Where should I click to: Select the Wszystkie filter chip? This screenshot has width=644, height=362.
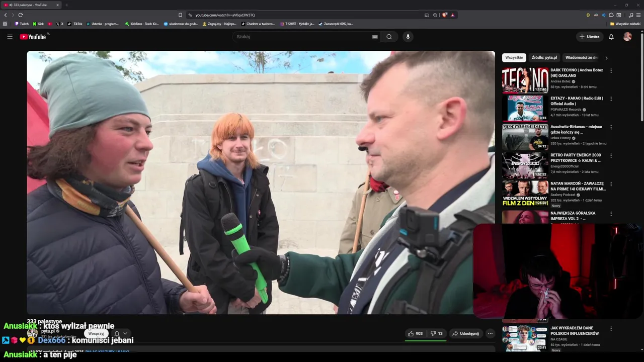tap(514, 58)
